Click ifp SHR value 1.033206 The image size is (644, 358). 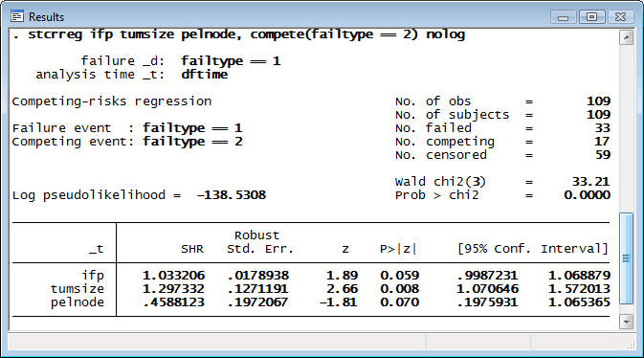[174, 276]
